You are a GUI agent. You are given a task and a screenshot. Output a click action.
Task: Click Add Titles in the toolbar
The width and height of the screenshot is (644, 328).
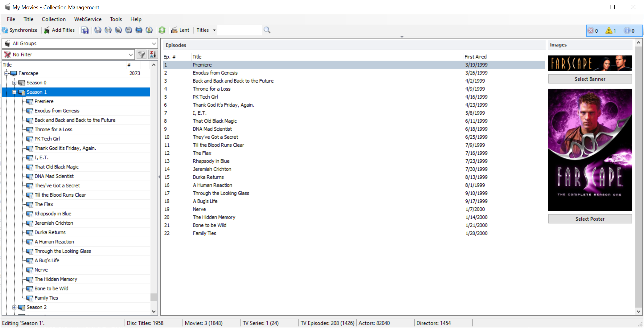(59, 30)
